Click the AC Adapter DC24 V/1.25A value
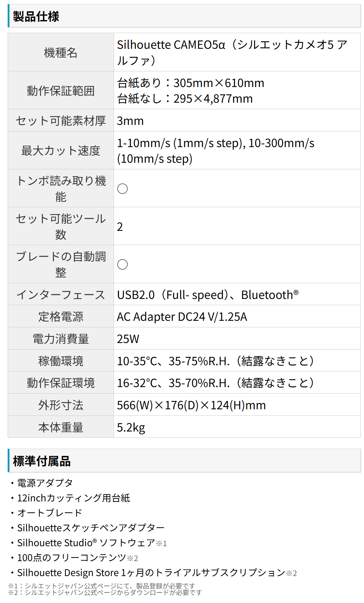Image resolution: width=364 pixels, height=603 pixels. pyautogui.click(x=182, y=317)
